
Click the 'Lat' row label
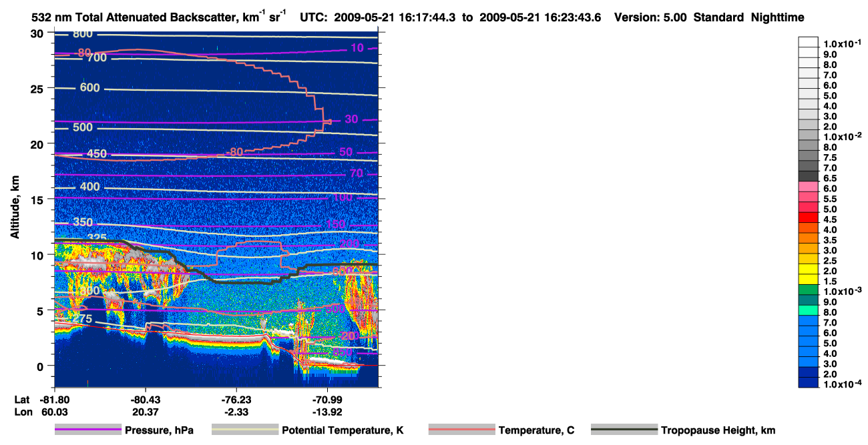point(21,399)
